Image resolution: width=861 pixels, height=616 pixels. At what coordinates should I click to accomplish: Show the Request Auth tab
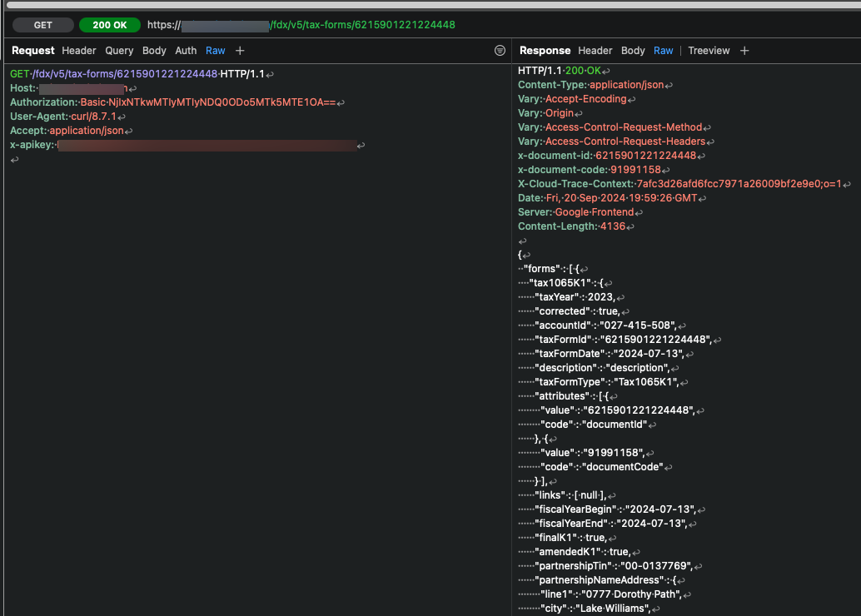186,51
